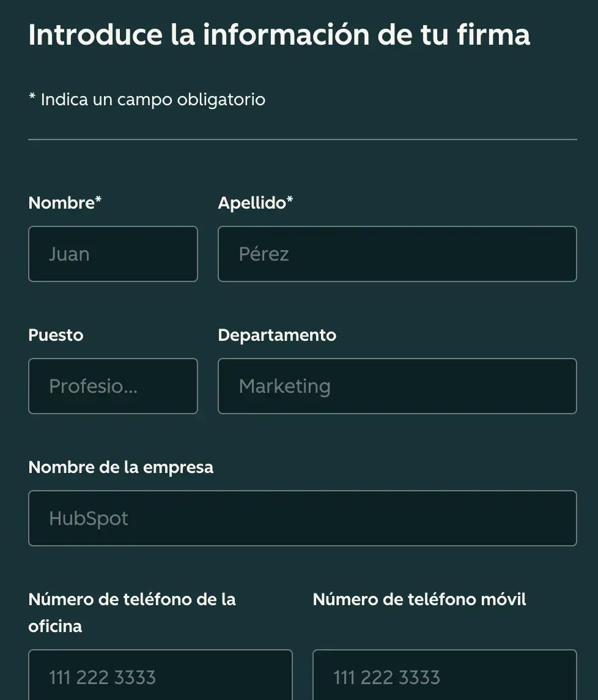Click the "Nombre de la empresa" label
This screenshot has height=700, width=598.
pyautogui.click(x=120, y=467)
